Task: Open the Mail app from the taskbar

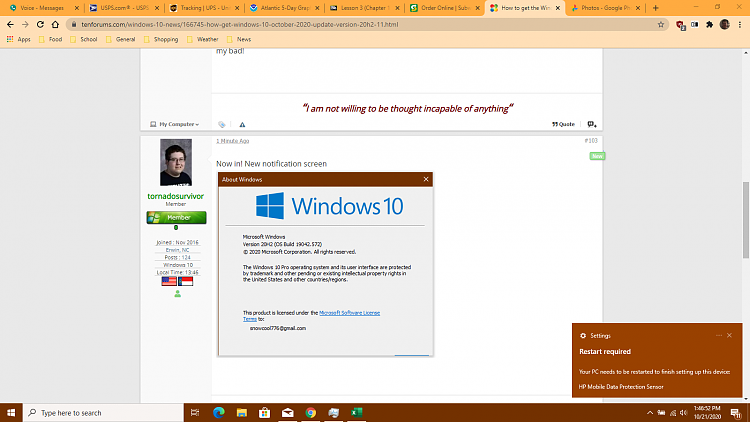Action: point(287,412)
